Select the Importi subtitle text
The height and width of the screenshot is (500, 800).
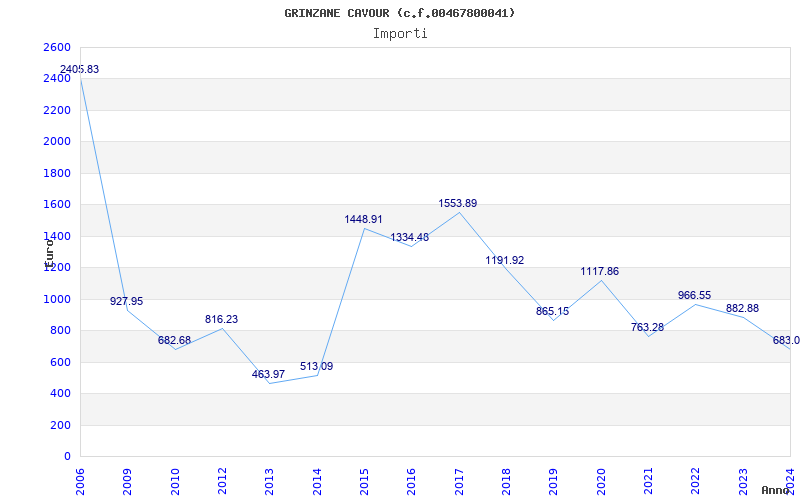[400, 33]
